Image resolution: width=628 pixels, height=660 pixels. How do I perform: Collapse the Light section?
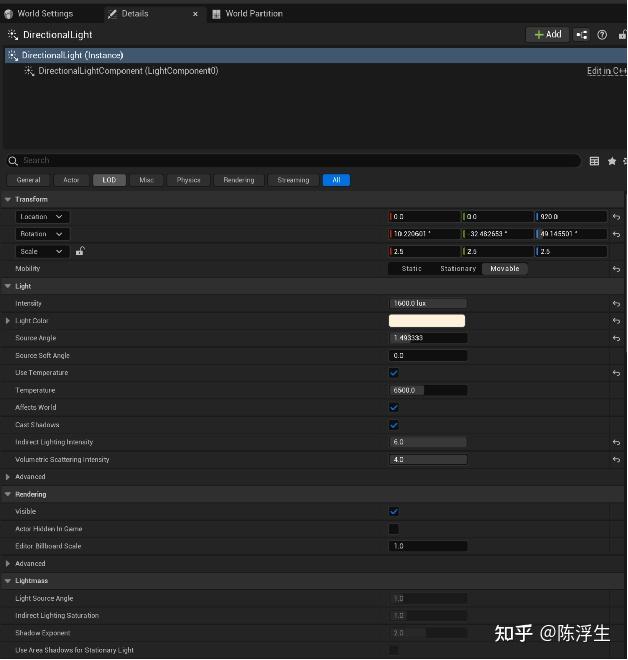click(x=8, y=286)
